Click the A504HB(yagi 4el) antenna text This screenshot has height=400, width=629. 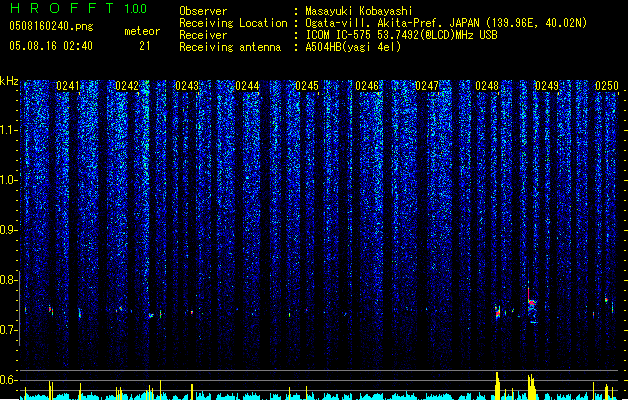tap(353, 47)
